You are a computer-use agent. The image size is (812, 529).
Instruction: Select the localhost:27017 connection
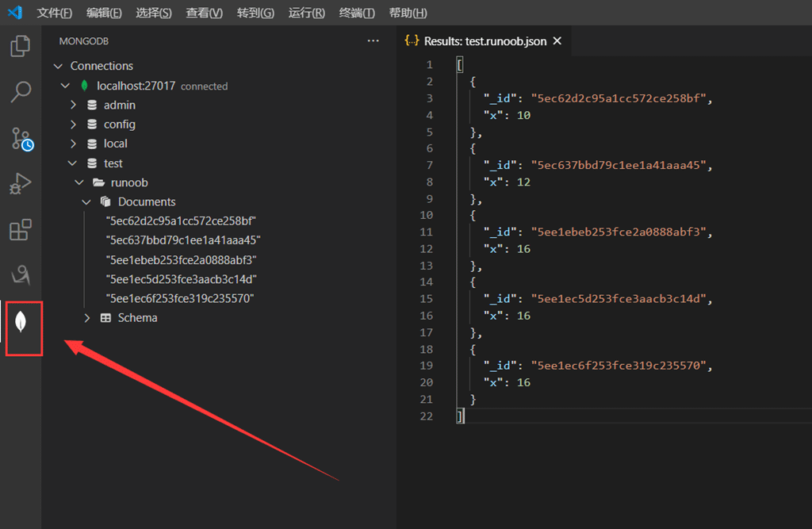(x=136, y=86)
